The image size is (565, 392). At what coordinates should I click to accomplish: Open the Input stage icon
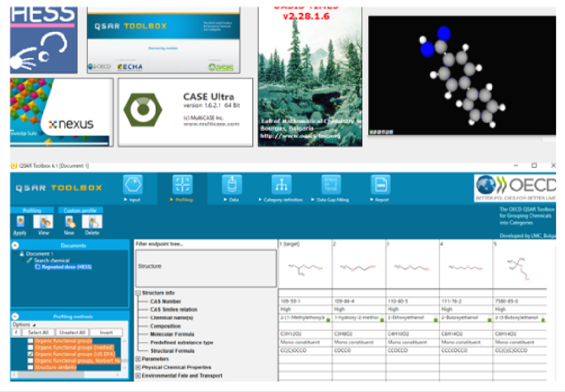[133, 185]
